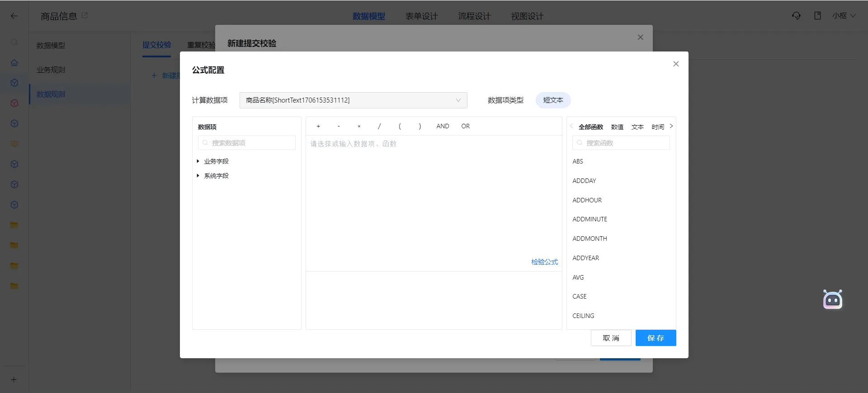
Task: Open the 表单设计 top tab
Action: [421, 16]
